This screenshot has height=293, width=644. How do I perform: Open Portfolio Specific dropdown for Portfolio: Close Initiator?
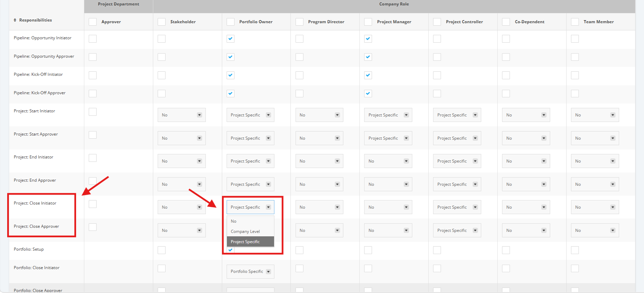[250, 272]
